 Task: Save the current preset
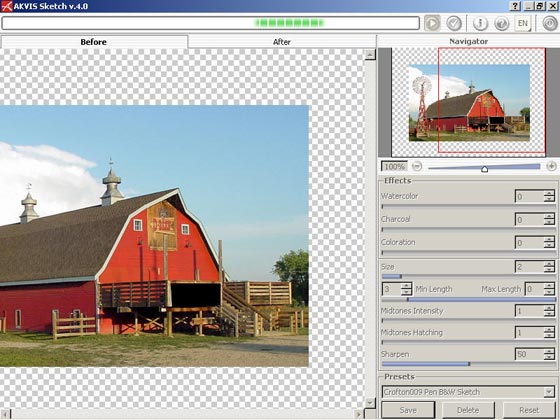pyautogui.click(x=408, y=410)
